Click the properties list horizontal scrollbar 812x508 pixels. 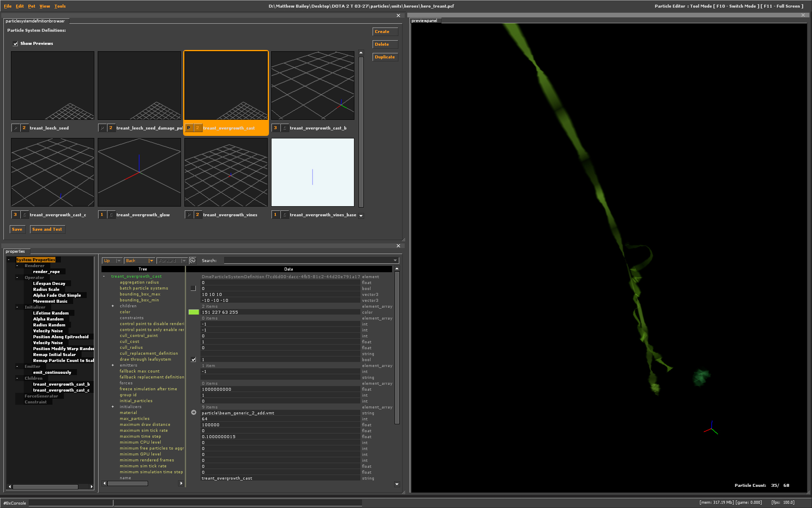(45, 487)
